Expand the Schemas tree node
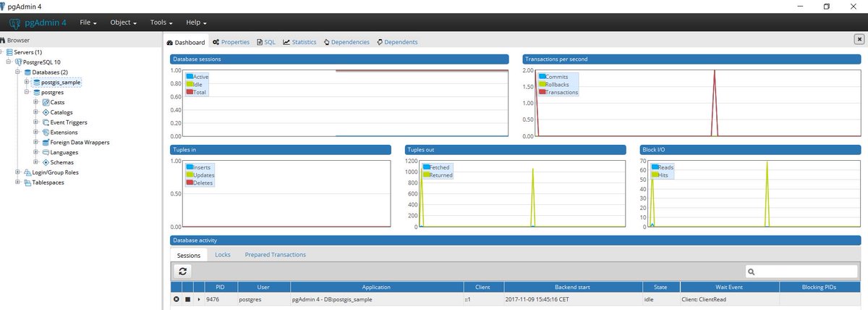 [35, 163]
